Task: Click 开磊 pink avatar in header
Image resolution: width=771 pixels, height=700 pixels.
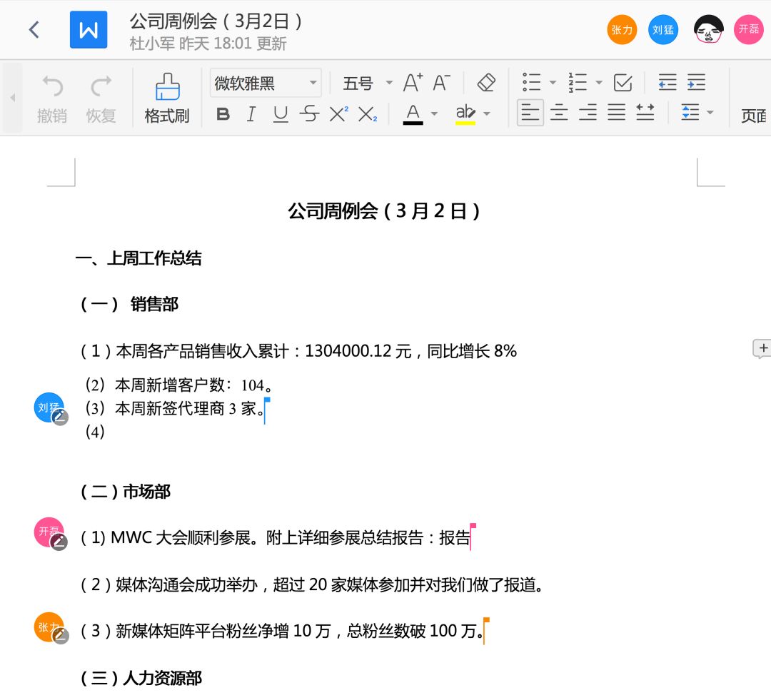Action: 748,29
